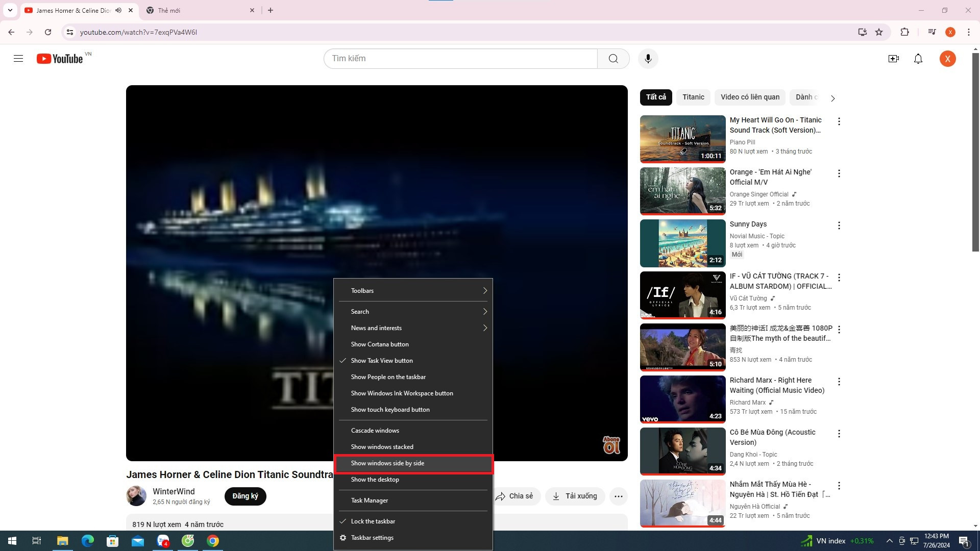
Task: Click the Search magnifier icon
Action: point(612,59)
